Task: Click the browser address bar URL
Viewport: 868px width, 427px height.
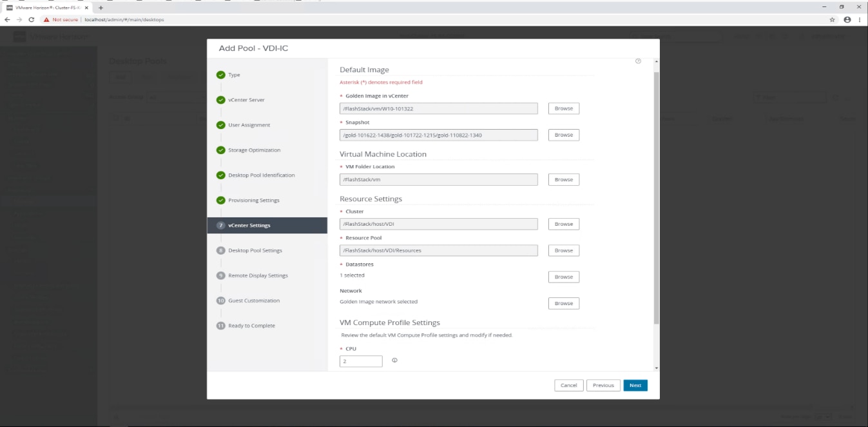Action: 124,19
